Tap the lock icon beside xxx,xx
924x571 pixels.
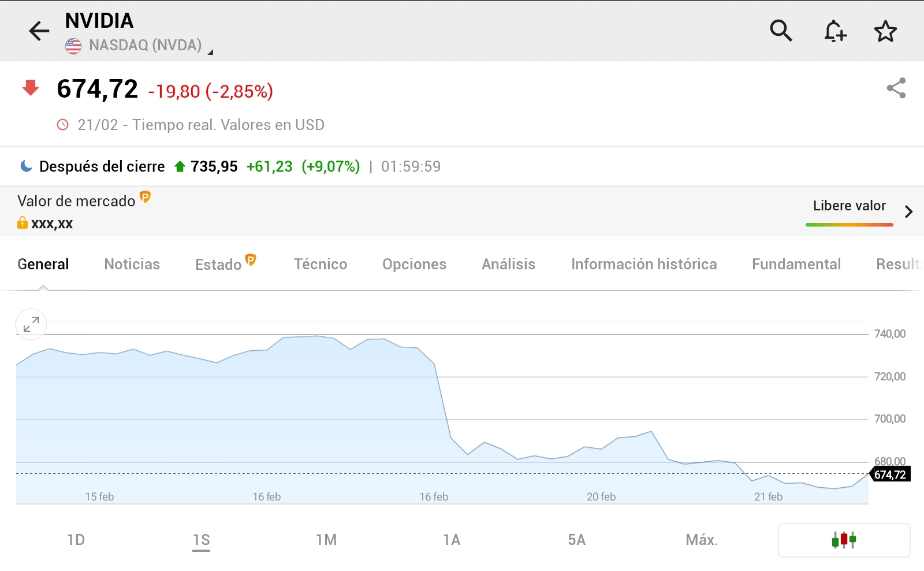point(23,223)
